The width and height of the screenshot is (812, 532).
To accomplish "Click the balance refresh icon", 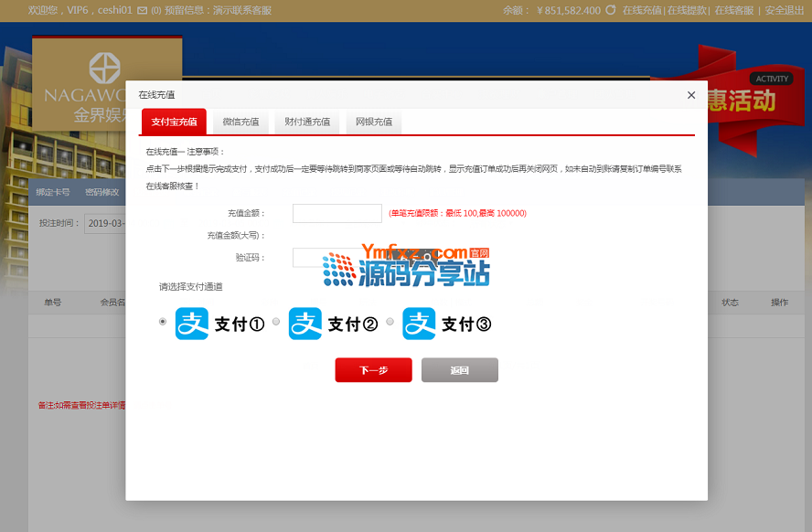I will 611,11.
